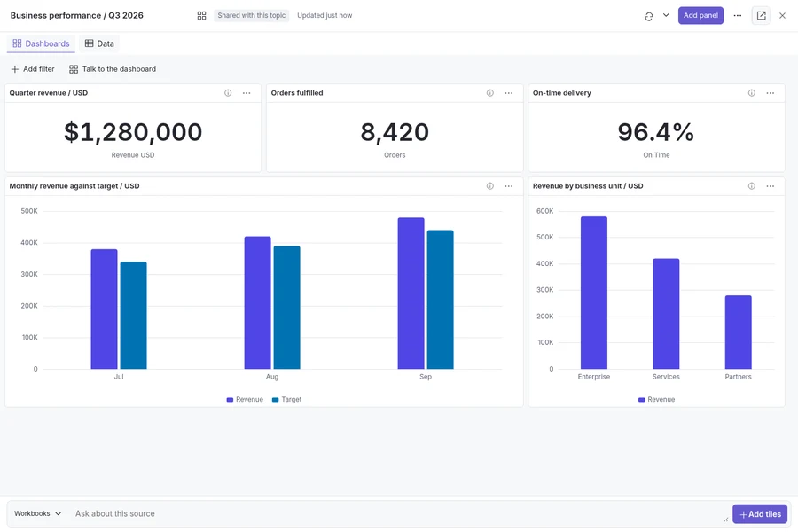The image size is (798, 532).
Task: Toggle Revenue legend in business unit chart
Action: [x=656, y=400]
